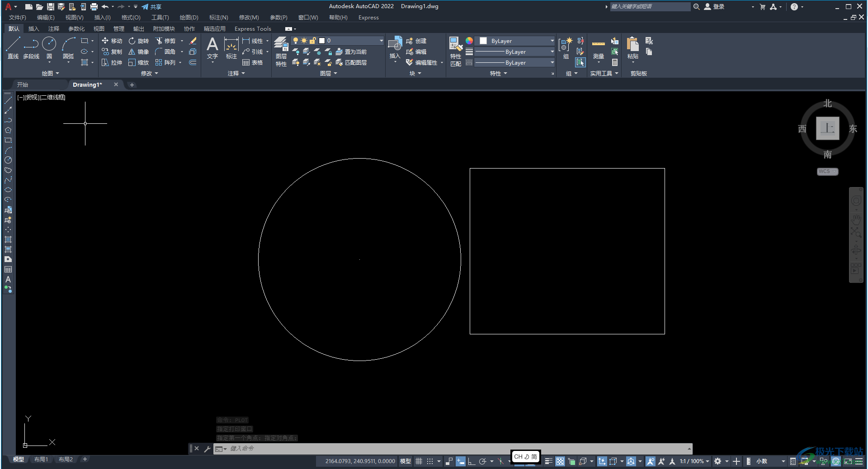Open Layer Properties (图层特性) manager
This screenshot has width=868, height=469.
pyautogui.click(x=281, y=52)
